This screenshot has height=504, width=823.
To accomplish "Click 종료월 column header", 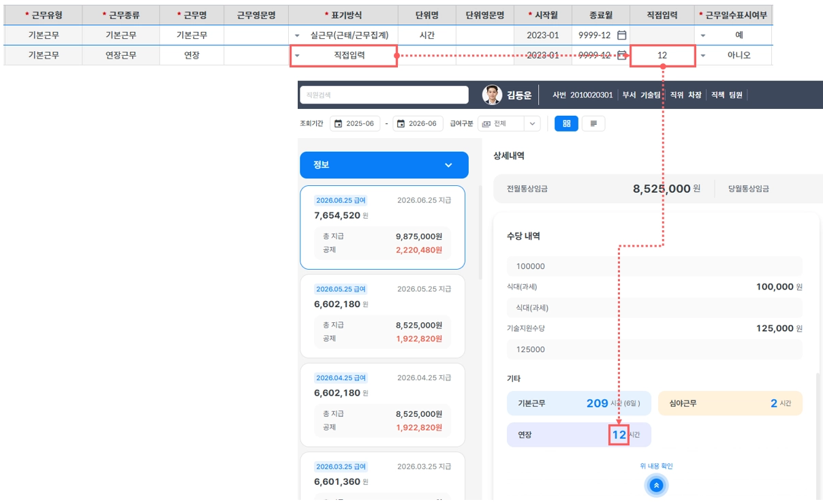I will [600, 14].
